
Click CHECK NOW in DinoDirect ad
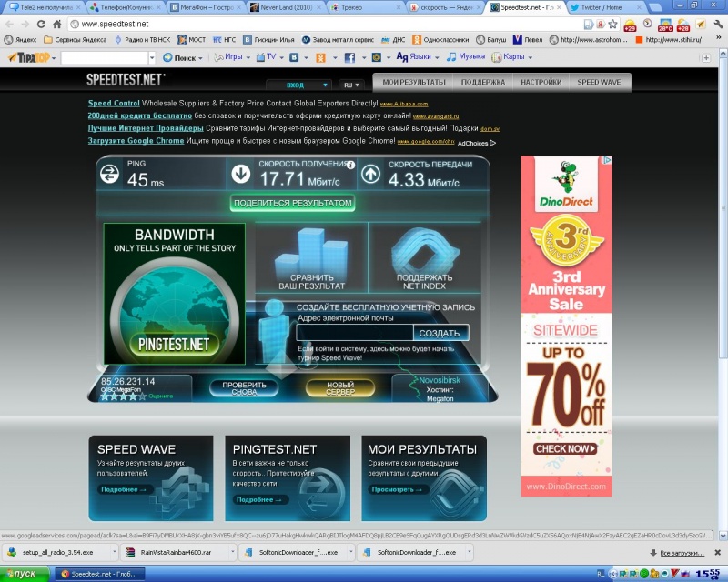coord(564,449)
